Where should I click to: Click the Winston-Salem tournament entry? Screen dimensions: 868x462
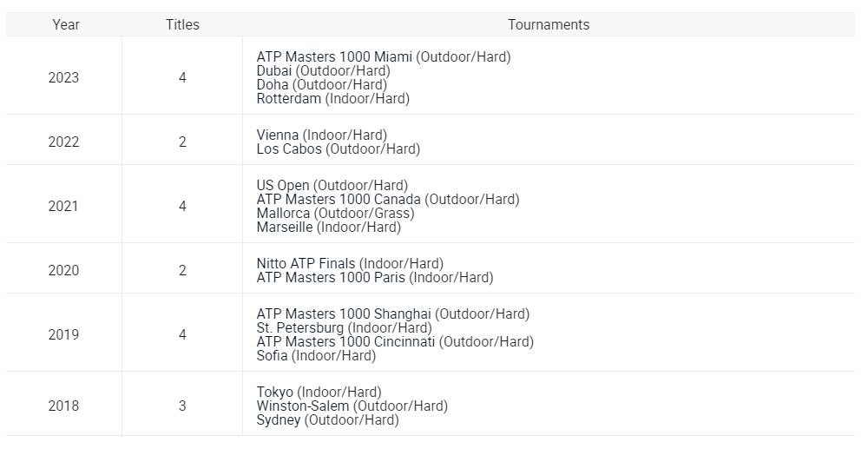(x=352, y=406)
